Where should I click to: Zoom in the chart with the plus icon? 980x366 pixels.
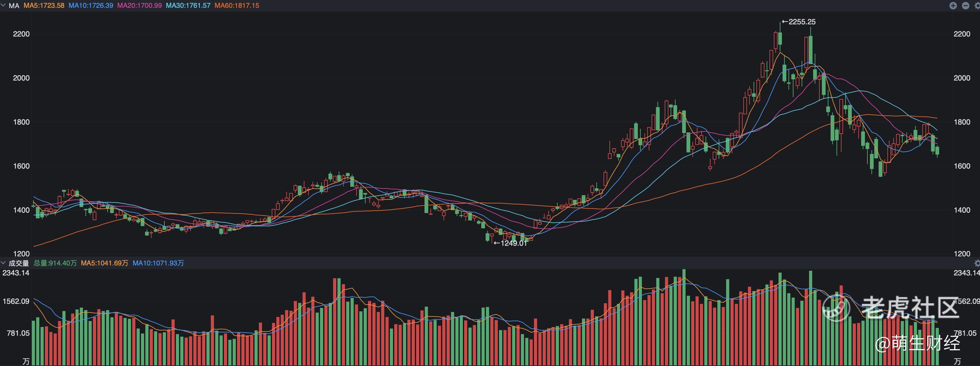click(953, 6)
